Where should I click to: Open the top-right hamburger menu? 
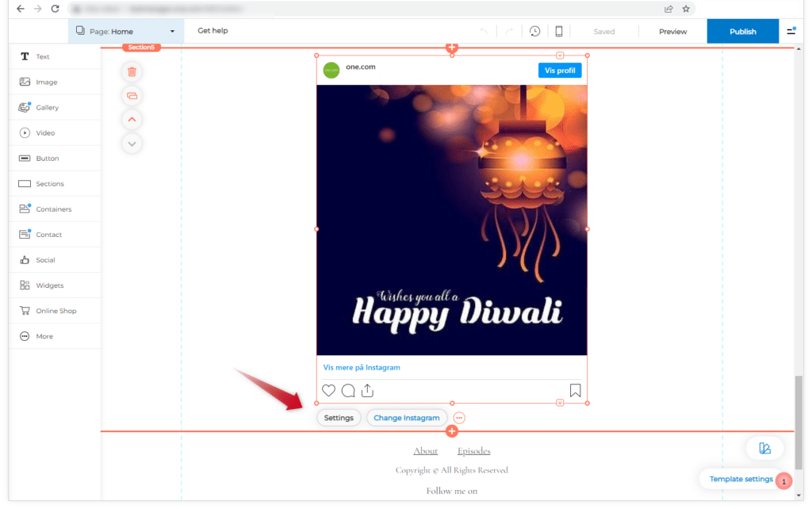click(791, 32)
